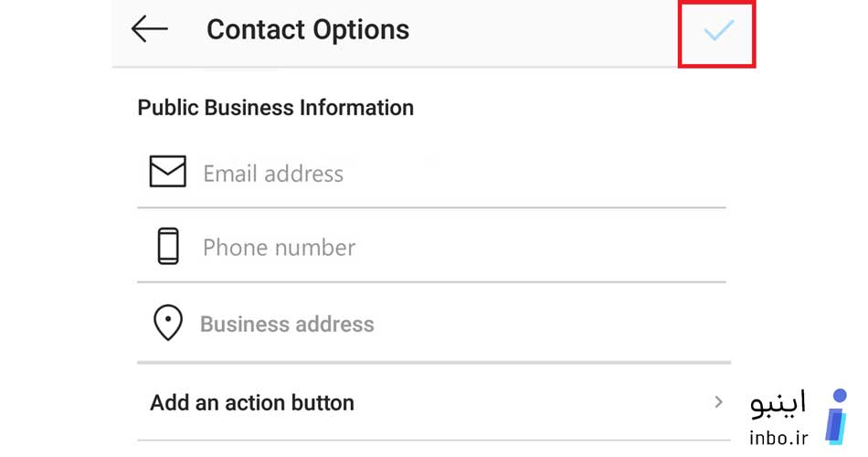Focus the Business address field
Image resolution: width=868 pixels, height=457 pixels.
(434, 324)
